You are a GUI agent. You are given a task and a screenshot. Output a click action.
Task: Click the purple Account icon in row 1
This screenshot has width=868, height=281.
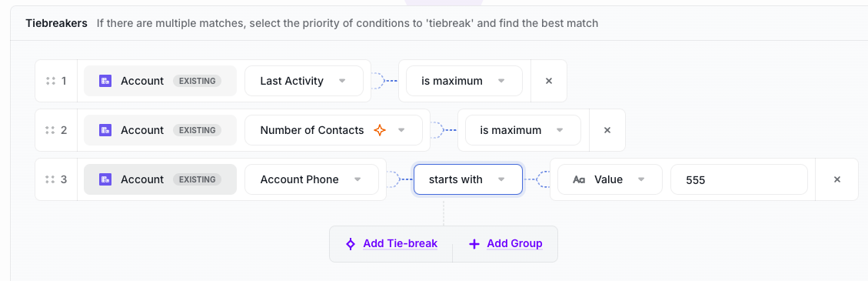(105, 81)
